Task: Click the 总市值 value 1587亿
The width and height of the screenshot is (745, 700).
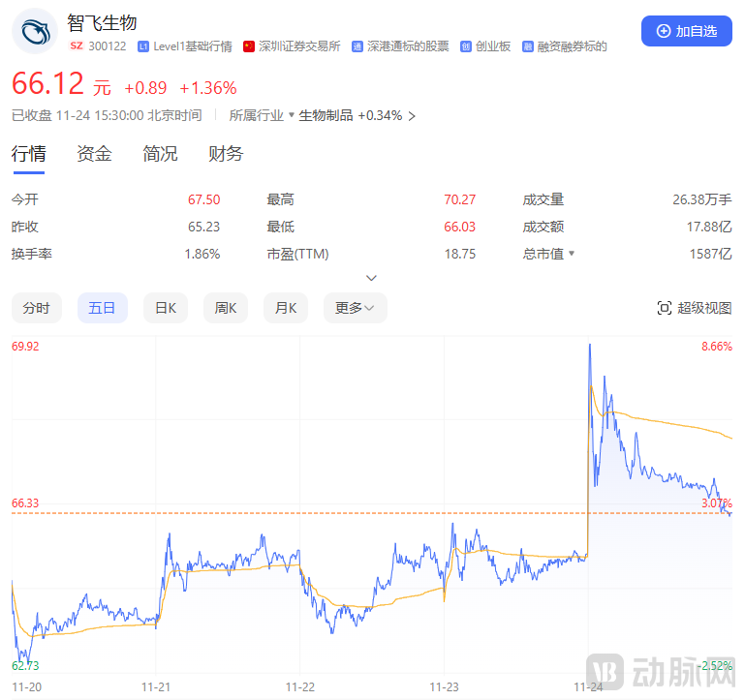Action: click(x=710, y=254)
